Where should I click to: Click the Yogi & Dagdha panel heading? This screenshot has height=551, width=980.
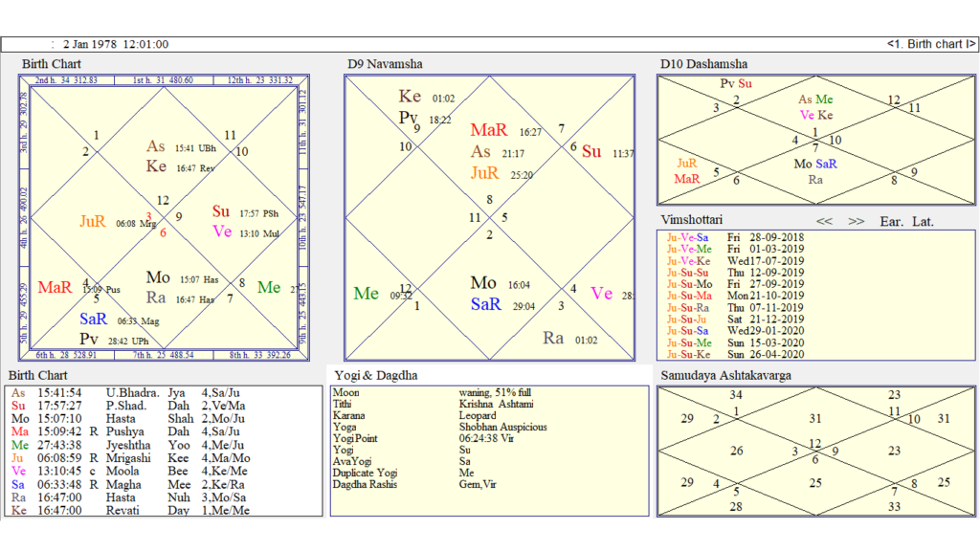pyautogui.click(x=375, y=375)
